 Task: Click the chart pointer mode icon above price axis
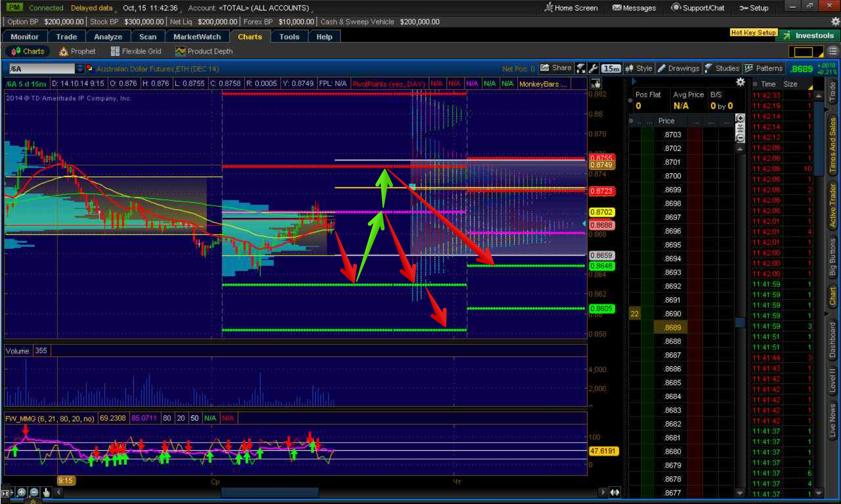(596, 83)
